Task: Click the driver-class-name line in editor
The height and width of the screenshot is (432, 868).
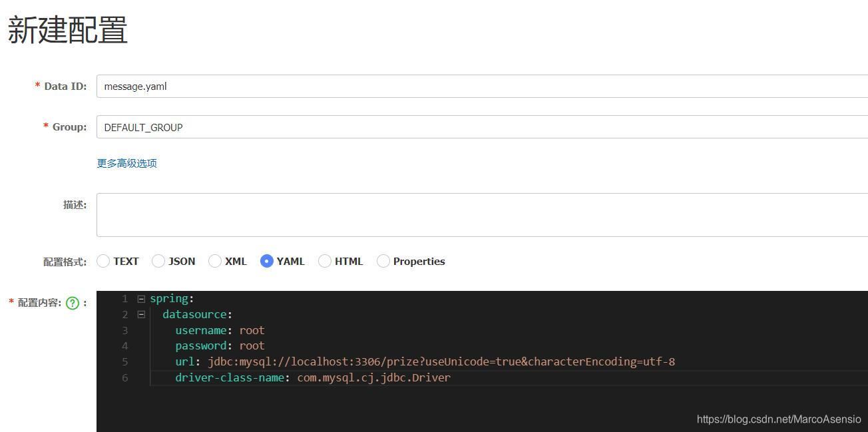Action: tap(313, 377)
